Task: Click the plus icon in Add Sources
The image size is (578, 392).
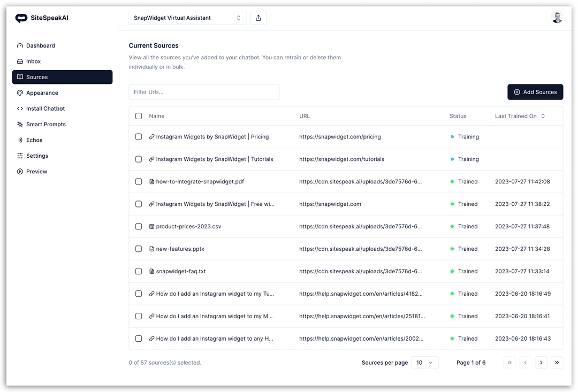Action: tap(517, 92)
